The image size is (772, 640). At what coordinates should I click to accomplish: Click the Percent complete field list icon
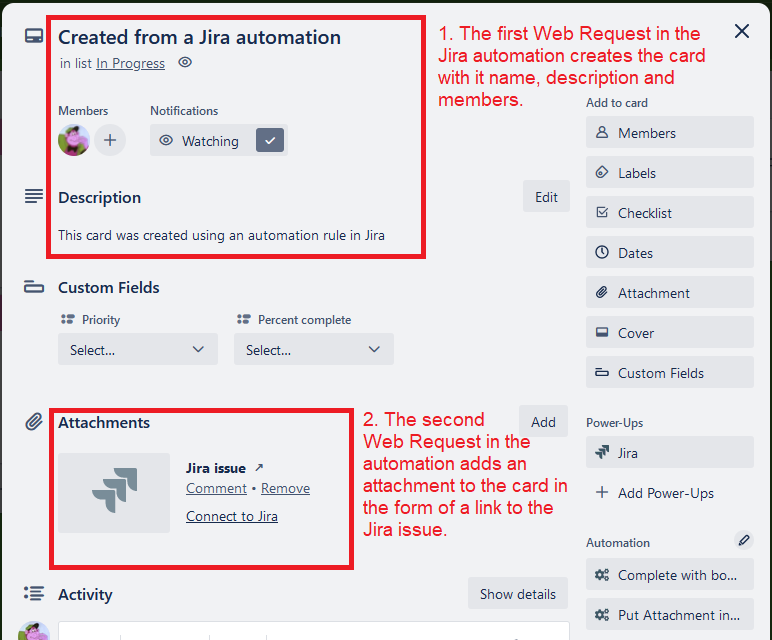[244, 320]
